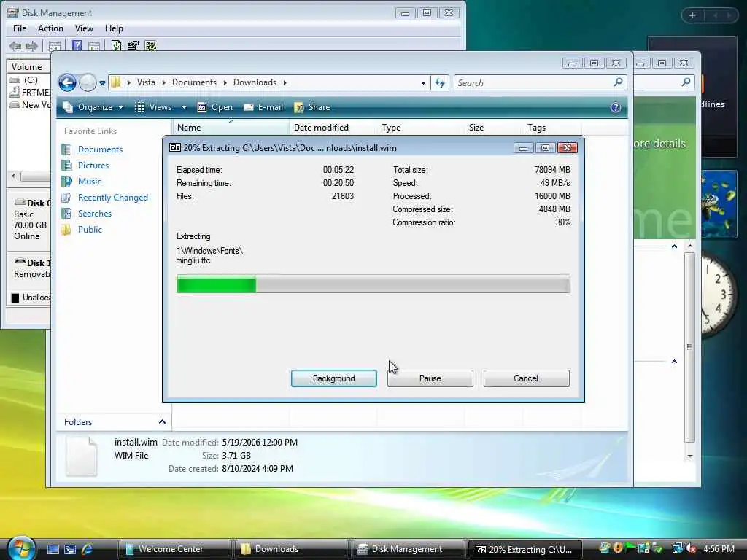The height and width of the screenshot is (560, 747).
Task: Click the Explorer help question mark icon
Action: (x=616, y=107)
